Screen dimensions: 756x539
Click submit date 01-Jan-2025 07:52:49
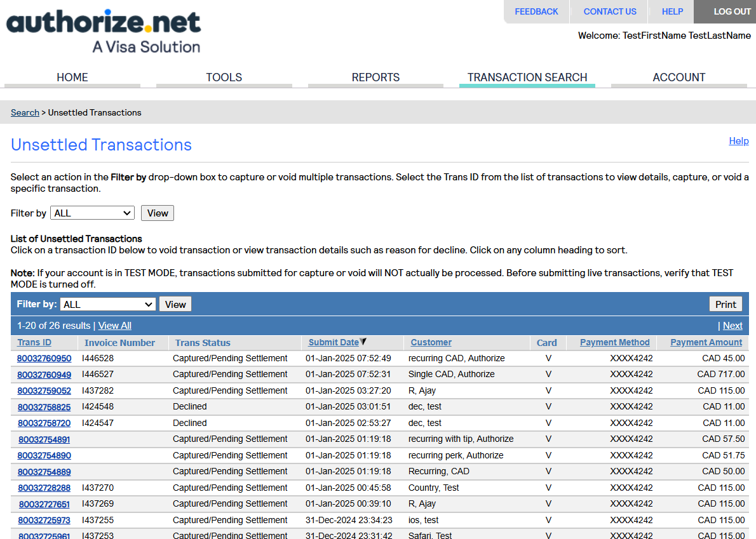pyautogui.click(x=348, y=358)
